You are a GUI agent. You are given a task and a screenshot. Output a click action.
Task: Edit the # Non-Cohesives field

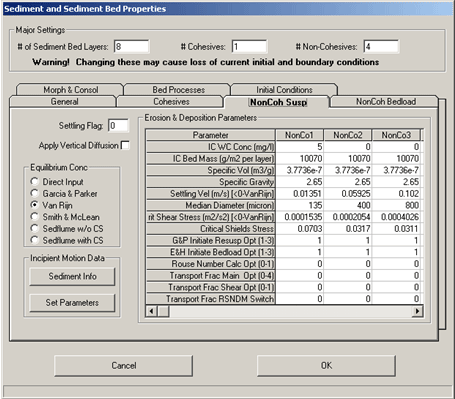click(381, 47)
